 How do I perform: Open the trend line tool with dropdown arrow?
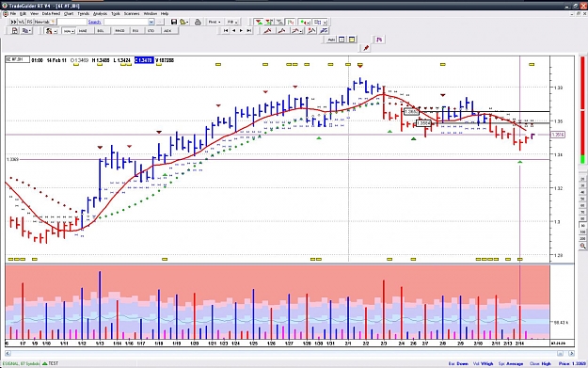click(297, 31)
